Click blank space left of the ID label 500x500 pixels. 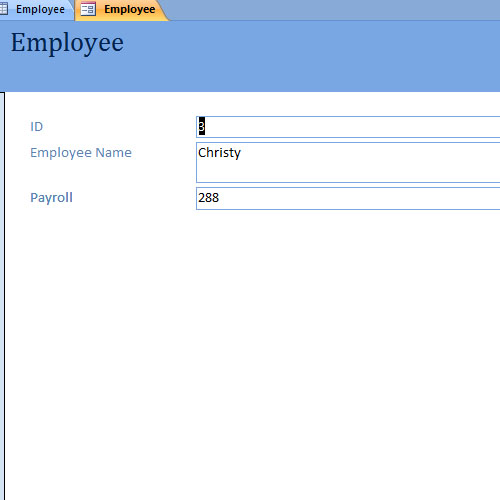[18, 127]
